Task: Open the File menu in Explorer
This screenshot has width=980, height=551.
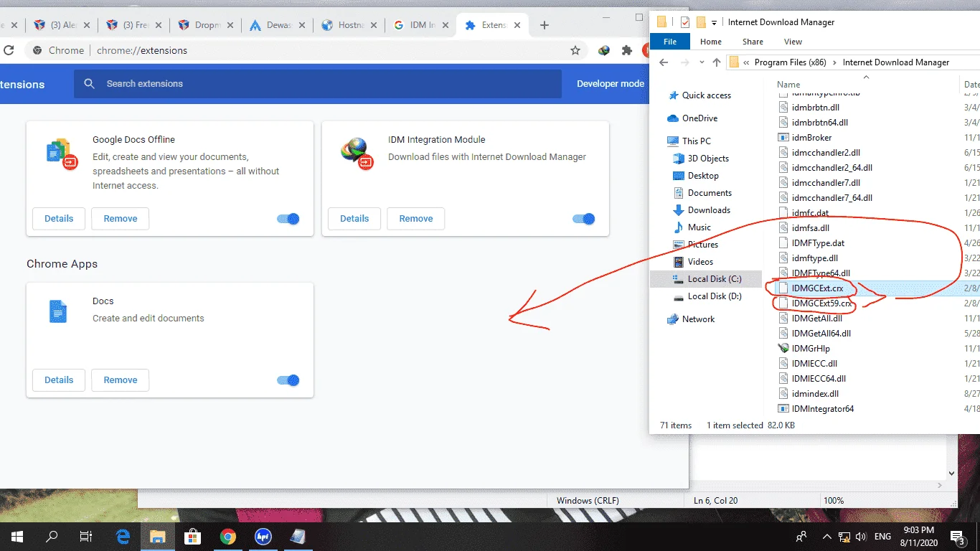Action: tap(670, 42)
